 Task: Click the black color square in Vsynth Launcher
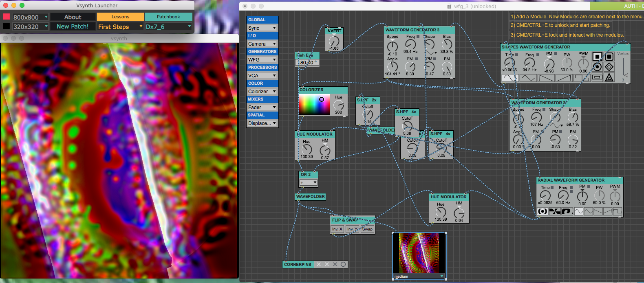pyautogui.click(x=6, y=26)
